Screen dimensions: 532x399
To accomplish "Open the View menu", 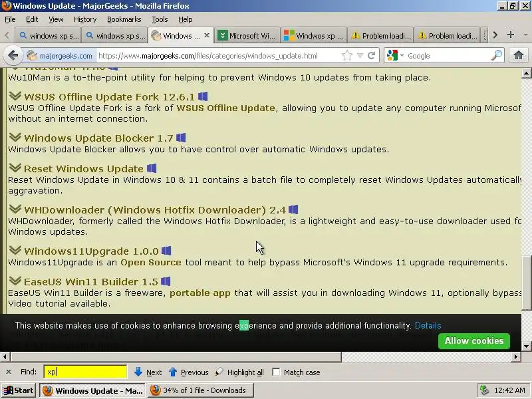I will coord(56,19).
